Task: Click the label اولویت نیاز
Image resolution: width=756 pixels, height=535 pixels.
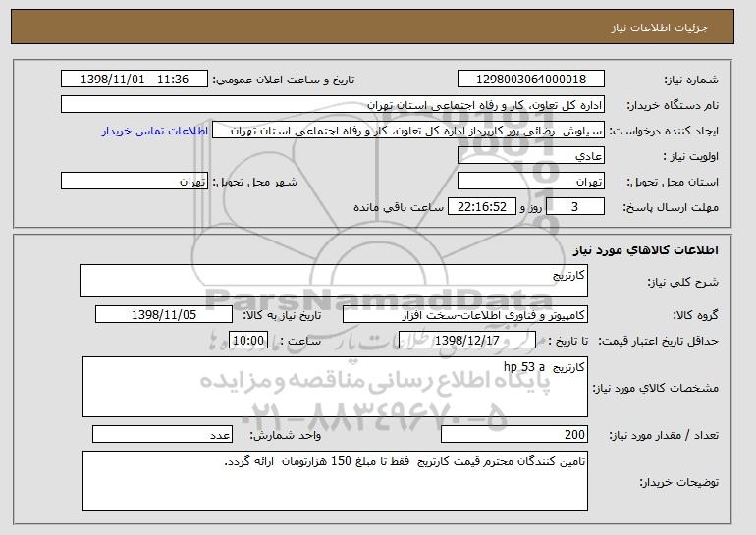Action: tap(691, 156)
